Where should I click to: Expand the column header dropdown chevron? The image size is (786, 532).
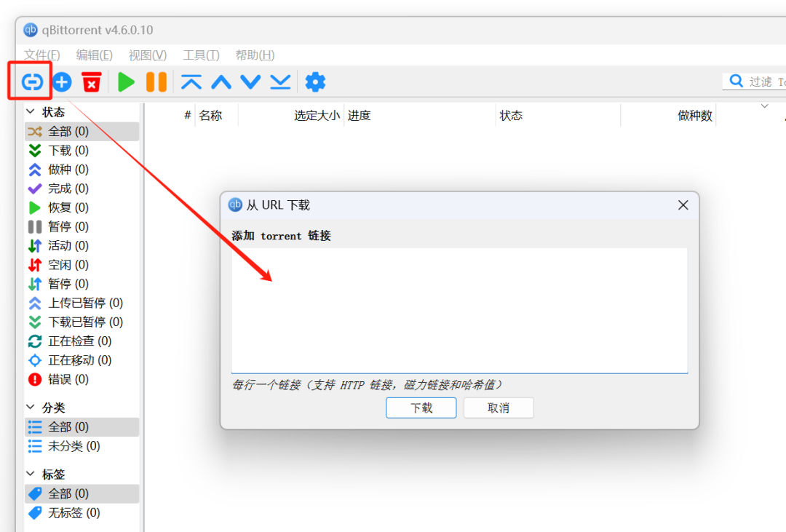pyautogui.click(x=764, y=106)
